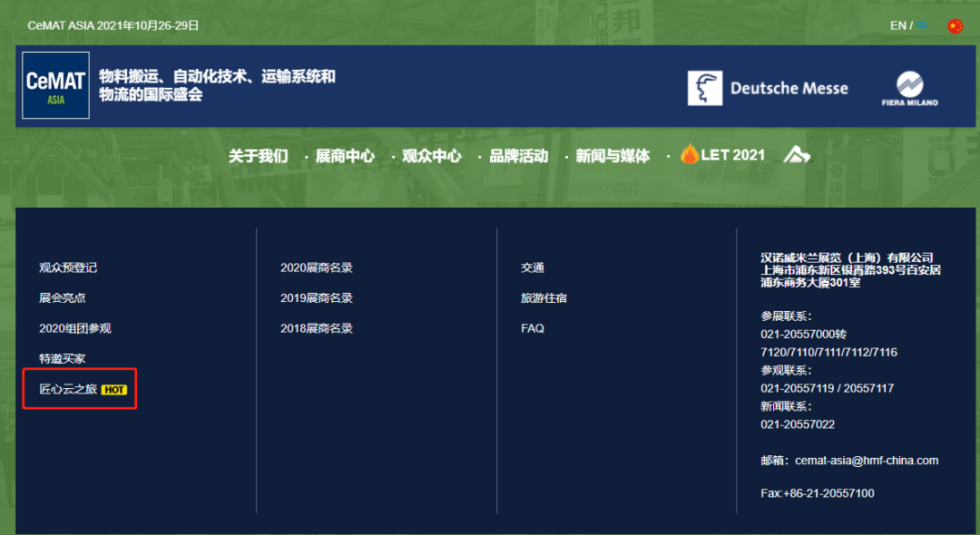
Task: Open the 新闻与媒体 menu
Action: point(612,156)
